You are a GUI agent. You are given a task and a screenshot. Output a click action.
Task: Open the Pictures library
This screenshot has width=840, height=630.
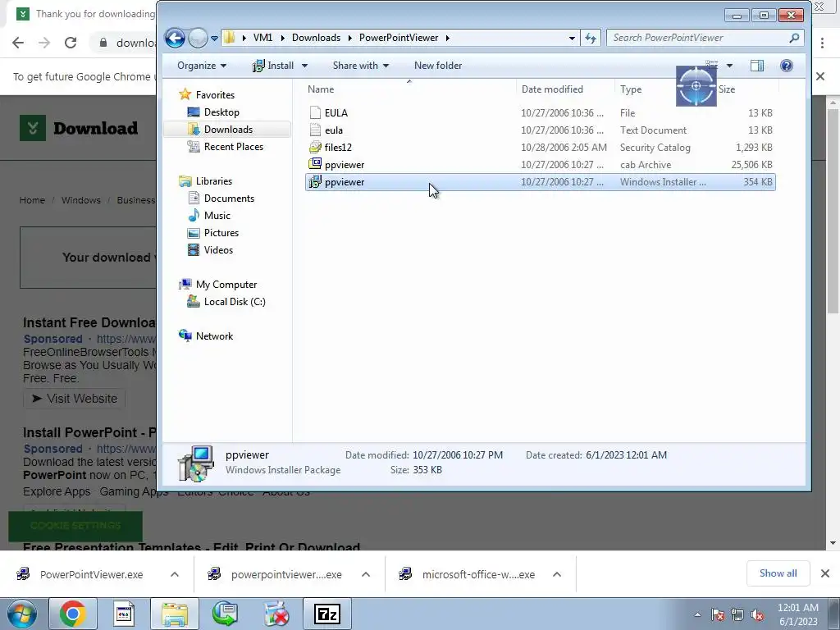click(x=221, y=232)
